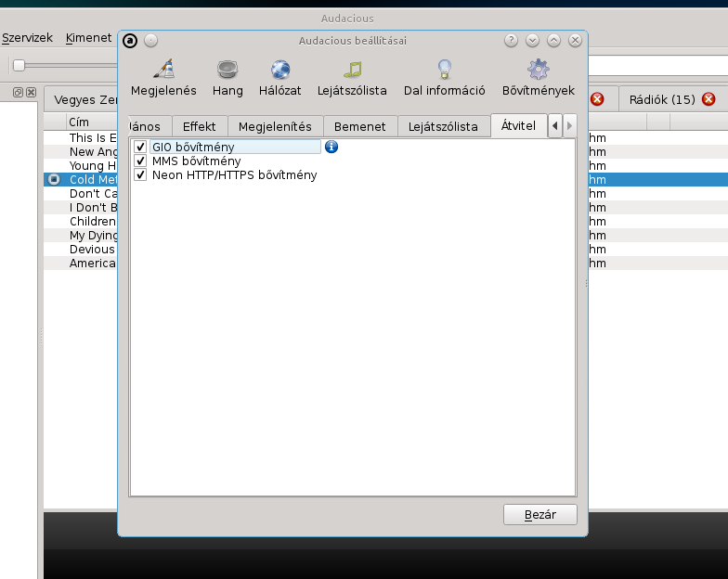Select the 'Don't Ca' playlist row
This screenshot has width=728, height=579.
click(x=81, y=193)
